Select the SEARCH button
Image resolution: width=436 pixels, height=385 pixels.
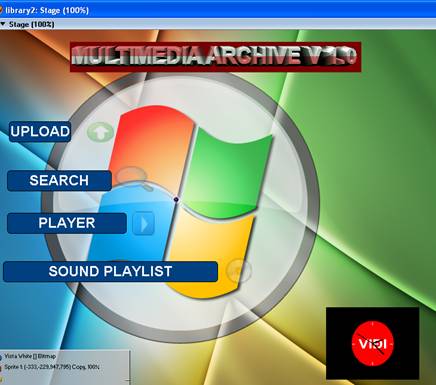59,181
